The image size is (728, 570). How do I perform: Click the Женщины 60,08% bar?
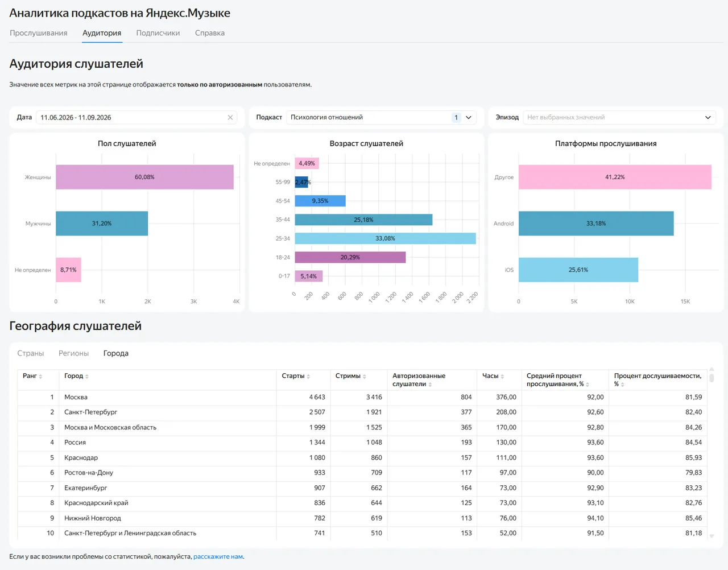[x=144, y=177]
